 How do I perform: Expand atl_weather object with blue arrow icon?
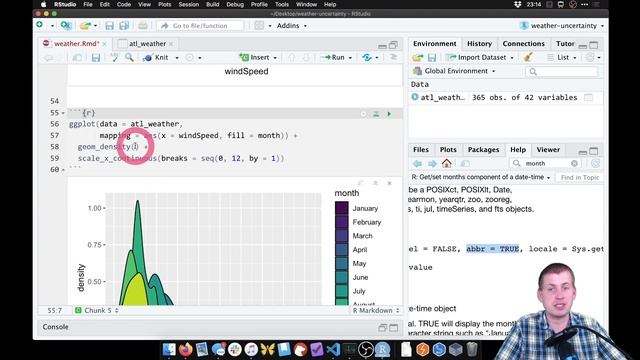coord(415,97)
